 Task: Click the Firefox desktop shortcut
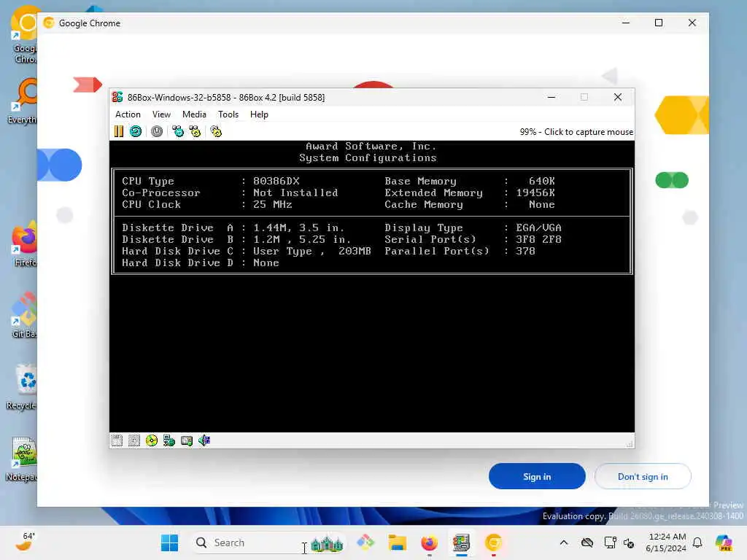[24, 244]
